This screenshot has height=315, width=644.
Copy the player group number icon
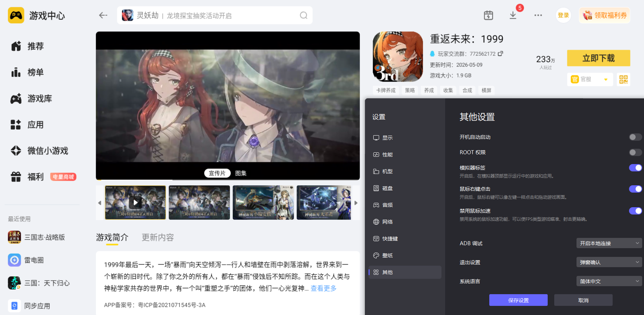click(500, 53)
